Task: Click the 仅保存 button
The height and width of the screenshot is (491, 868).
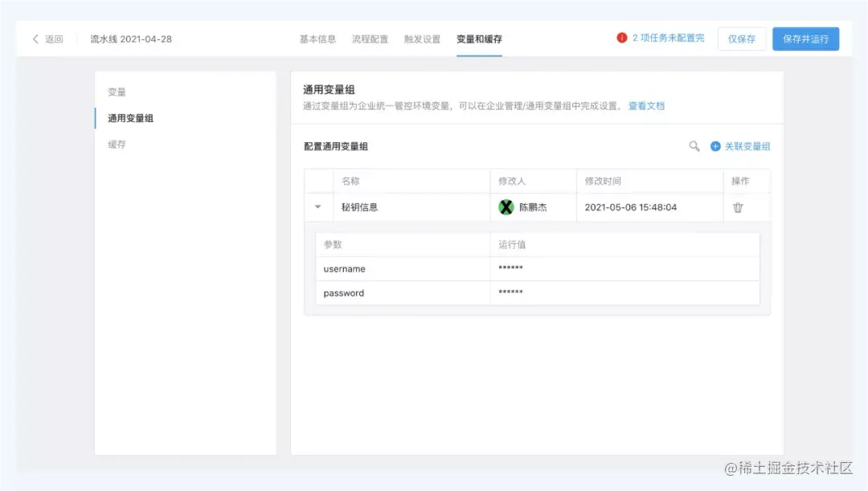Action: click(x=742, y=39)
